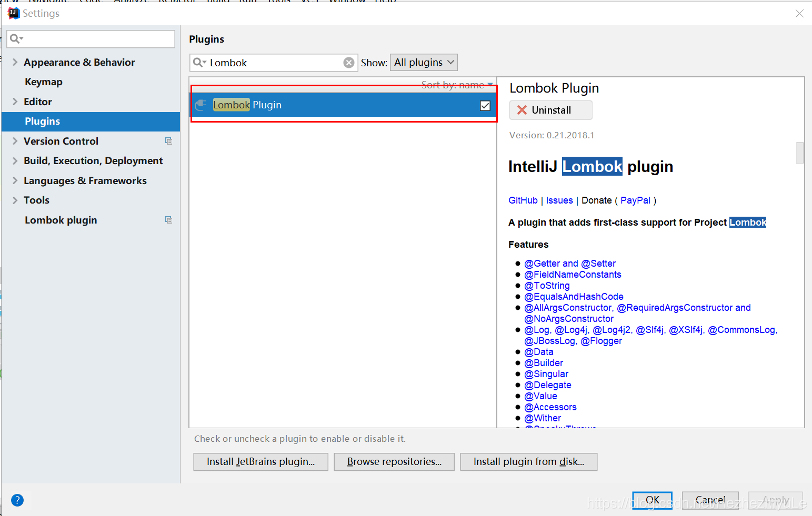Click the Lombok Plugin details title
812x516 pixels.
tap(554, 88)
